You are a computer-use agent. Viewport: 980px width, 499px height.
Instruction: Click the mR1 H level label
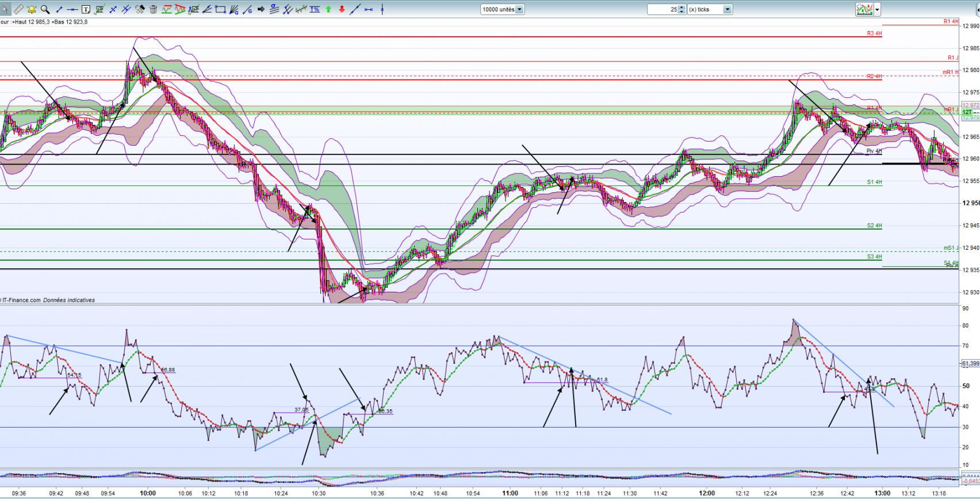pos(951,72)
